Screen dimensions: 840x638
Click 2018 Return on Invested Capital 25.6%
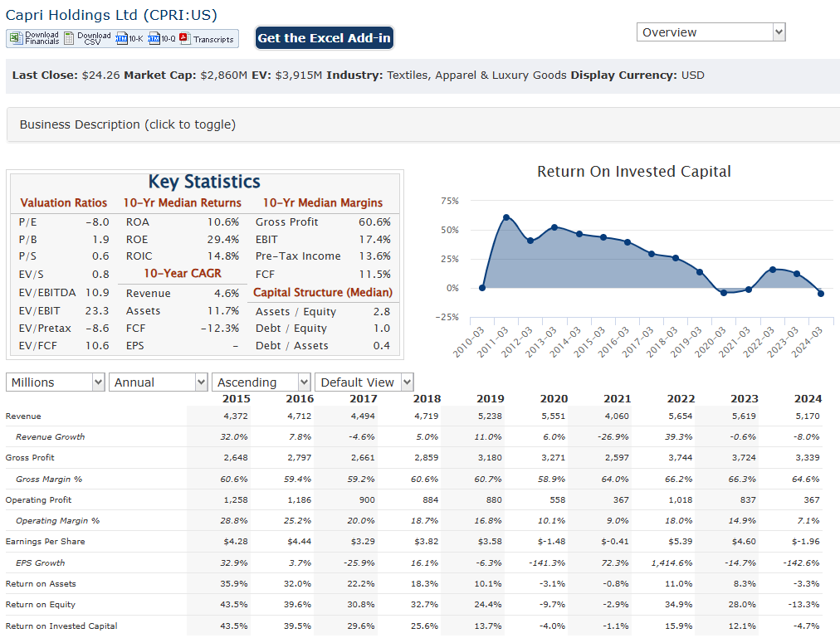click(x=424, y=626)
